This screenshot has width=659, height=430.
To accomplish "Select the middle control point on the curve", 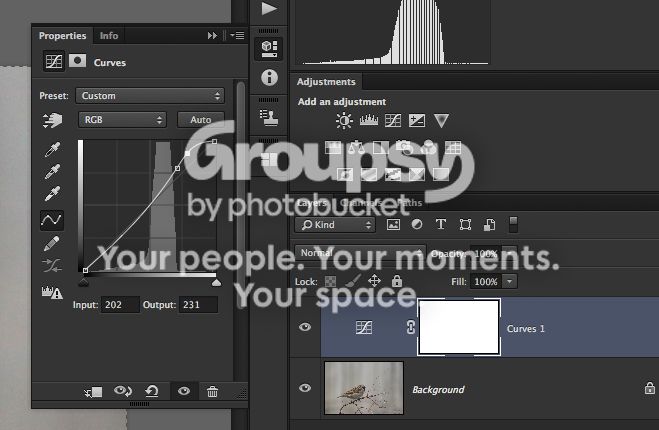I will [x=177, y=169].
